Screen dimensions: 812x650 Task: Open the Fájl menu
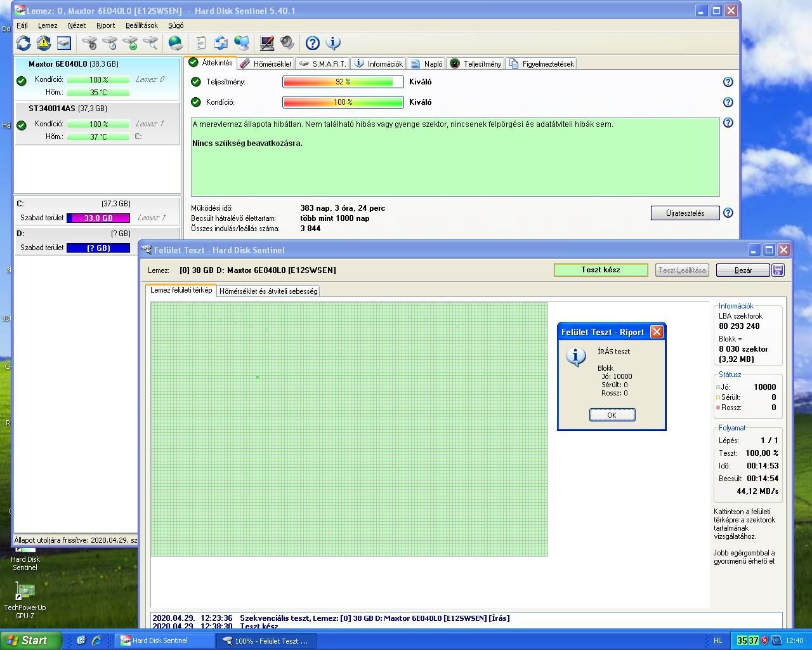tap(22, 25)
